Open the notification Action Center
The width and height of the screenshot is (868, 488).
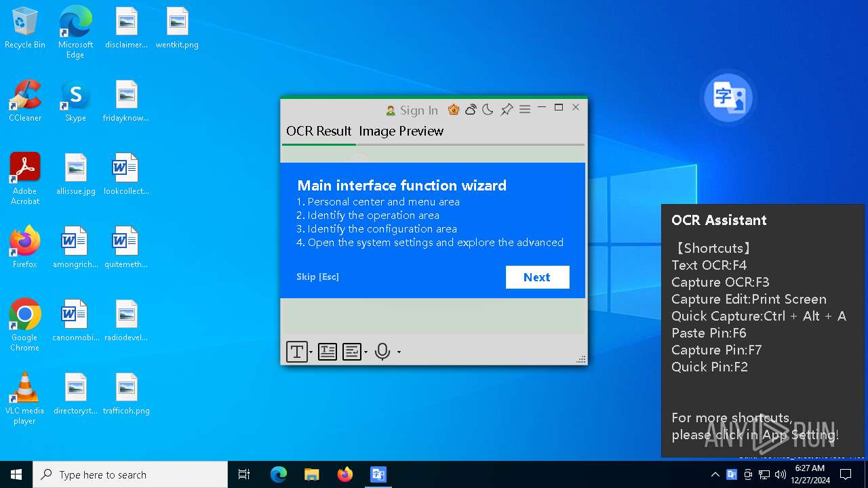click(846, 474)
